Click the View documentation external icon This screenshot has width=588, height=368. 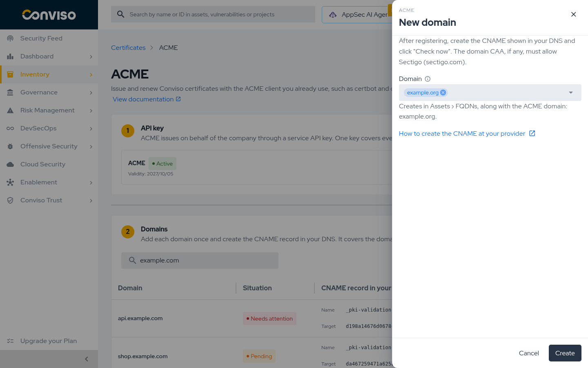tap(178, 99)
